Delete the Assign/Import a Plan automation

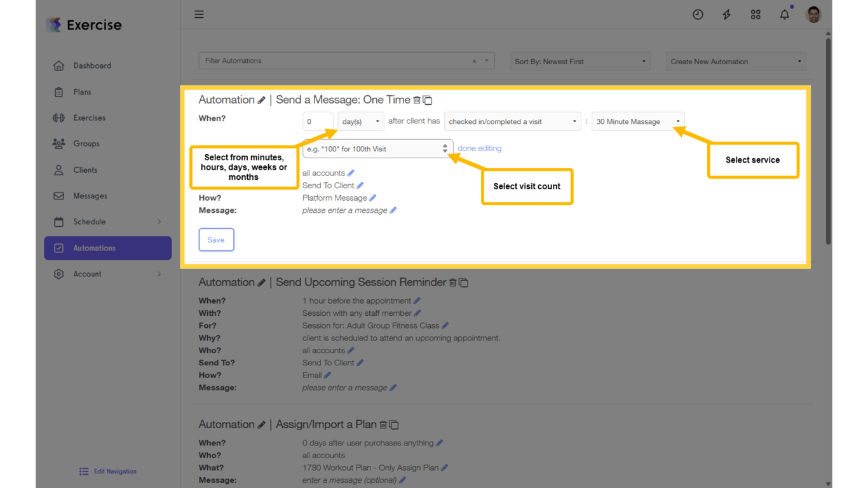(384, 424)
